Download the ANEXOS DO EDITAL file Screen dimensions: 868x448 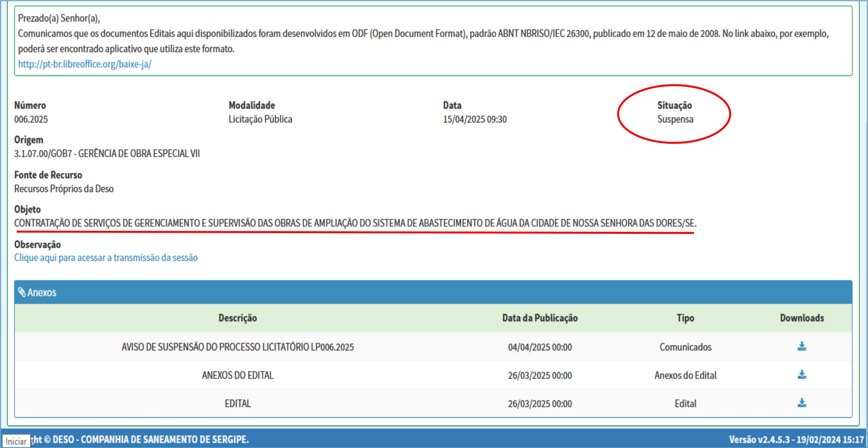[x=801, y=374]
